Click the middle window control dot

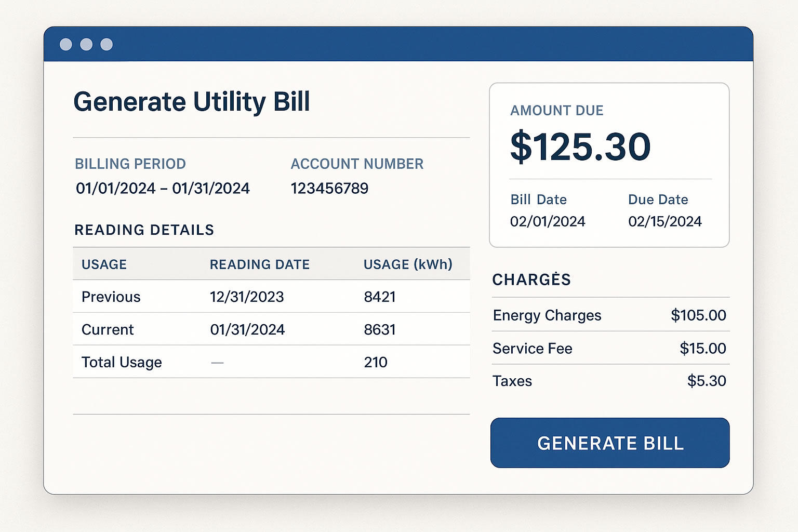(86, 45)
